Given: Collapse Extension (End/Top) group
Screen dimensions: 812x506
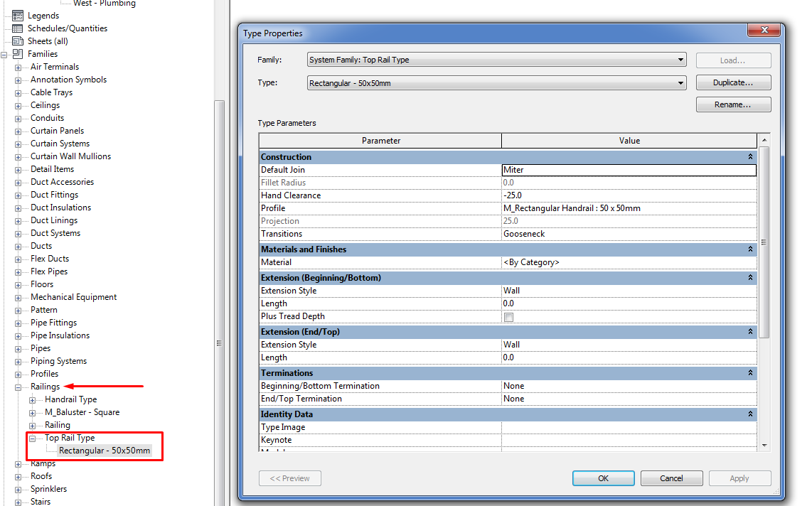Looking at the screenshot, I should click(x=750, y=332).
